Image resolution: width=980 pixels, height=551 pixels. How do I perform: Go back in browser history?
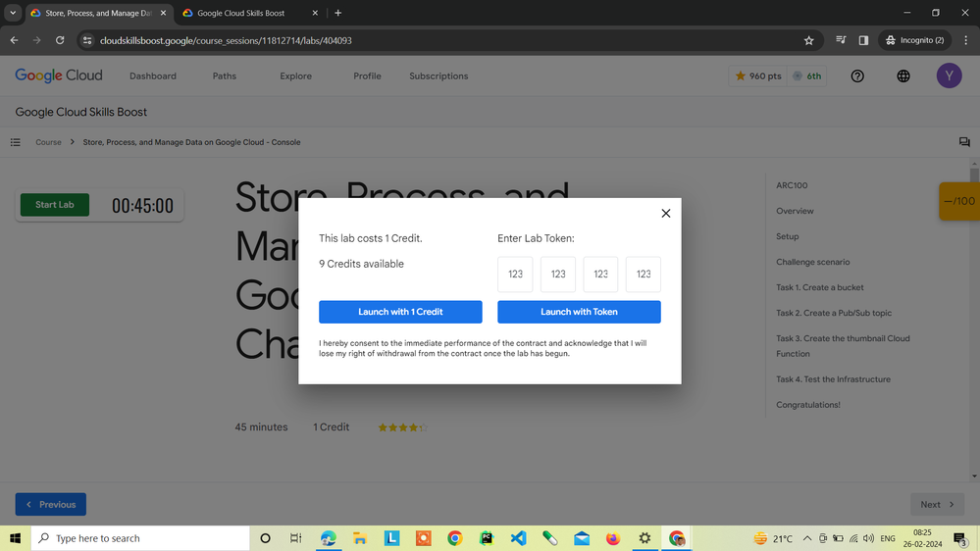click(x=14, y=40)
